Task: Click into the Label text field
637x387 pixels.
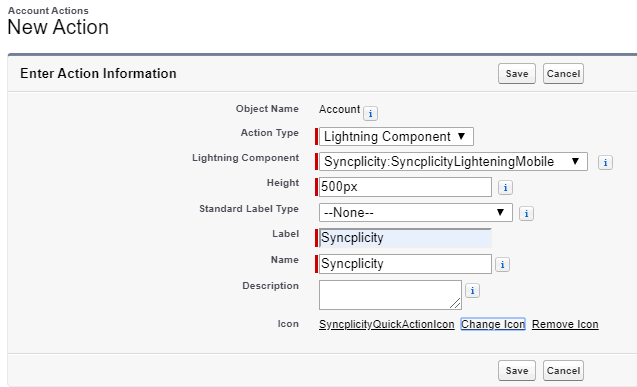Action: [405, 238]
